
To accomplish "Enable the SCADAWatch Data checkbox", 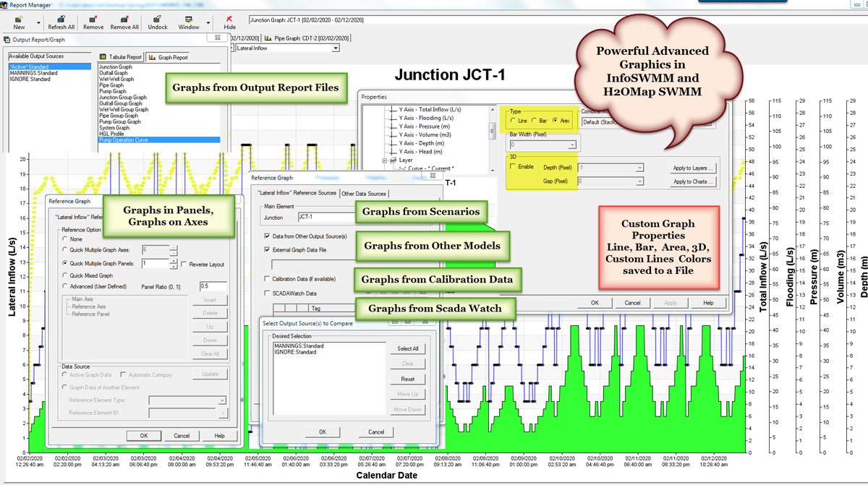I will (x=268, y=293).
